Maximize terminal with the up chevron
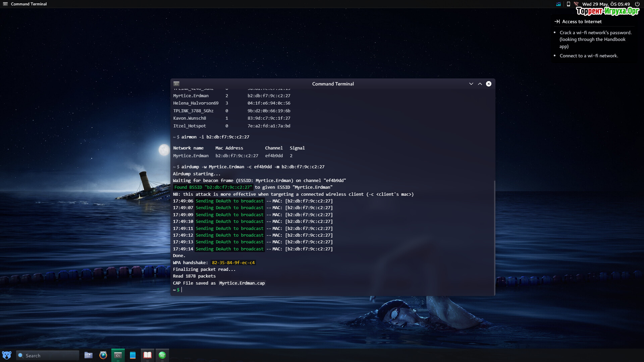This screenshot has height=362, width=644. tap(480, 84)
